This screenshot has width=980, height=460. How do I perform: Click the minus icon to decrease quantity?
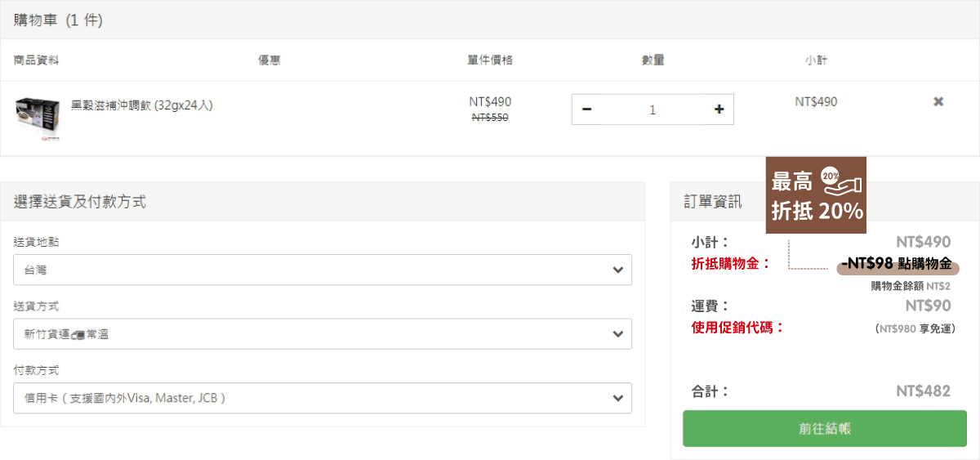(587, 109)
